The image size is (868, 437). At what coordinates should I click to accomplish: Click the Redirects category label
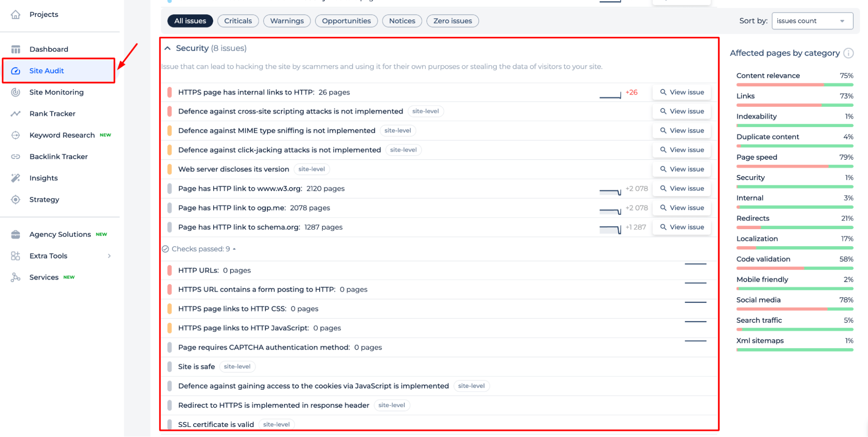pos(753,218)
